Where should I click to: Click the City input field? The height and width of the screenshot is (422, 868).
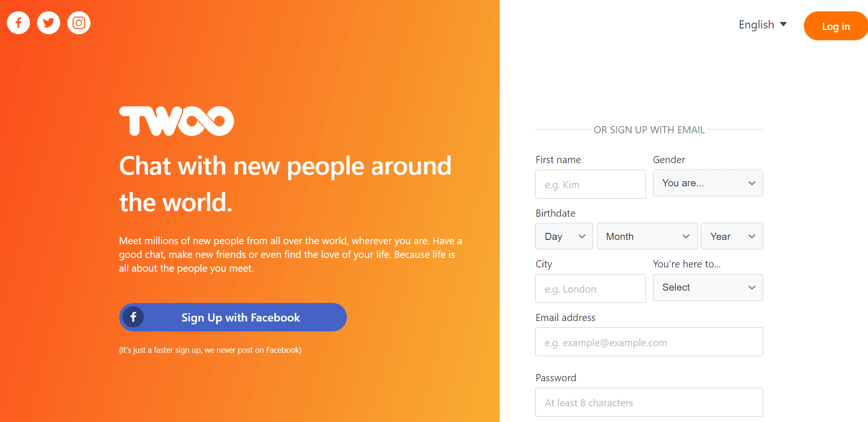590,289
